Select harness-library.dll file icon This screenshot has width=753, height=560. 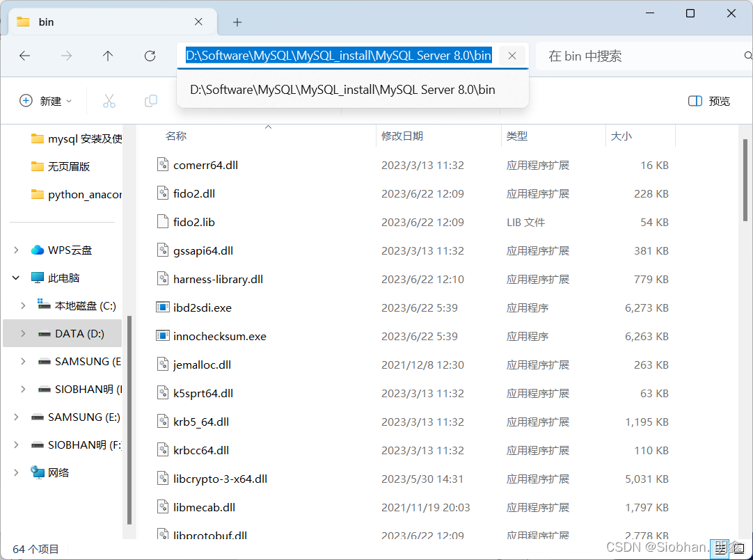pyautogui.click(x=163, y=279)
